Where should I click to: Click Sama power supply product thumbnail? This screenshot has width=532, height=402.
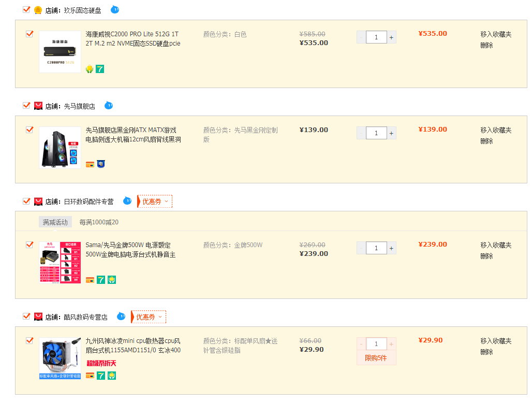pyautogui.click(x=60, y=263)
